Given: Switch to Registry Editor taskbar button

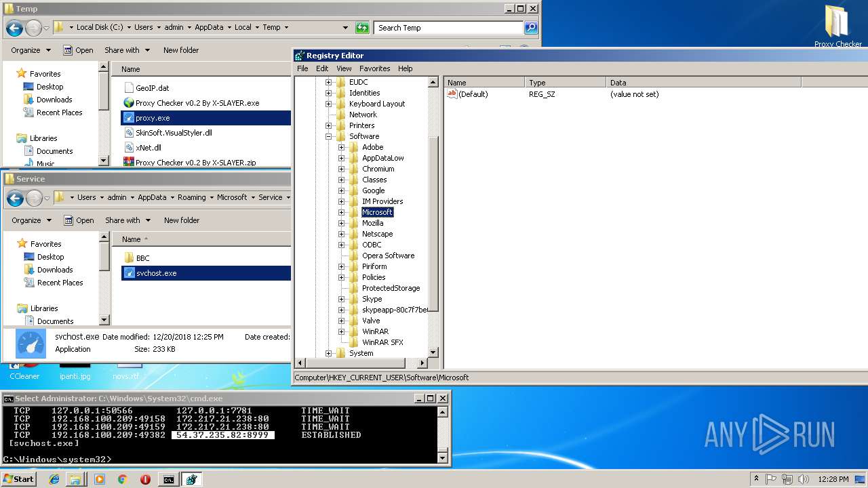Looking at the screenshot, I should pos(191,479).
